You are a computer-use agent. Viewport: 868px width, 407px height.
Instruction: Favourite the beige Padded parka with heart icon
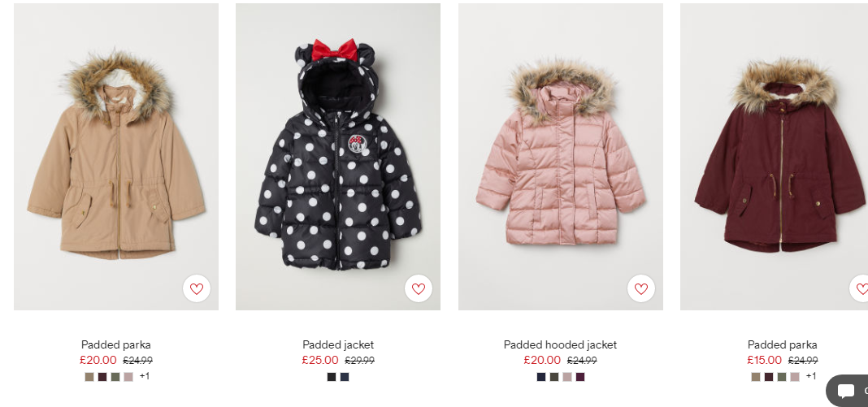click(197, 288)
